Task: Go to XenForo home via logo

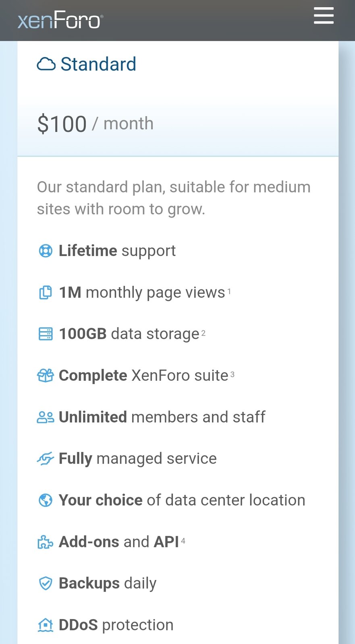Action: click(x=60, y=20)
